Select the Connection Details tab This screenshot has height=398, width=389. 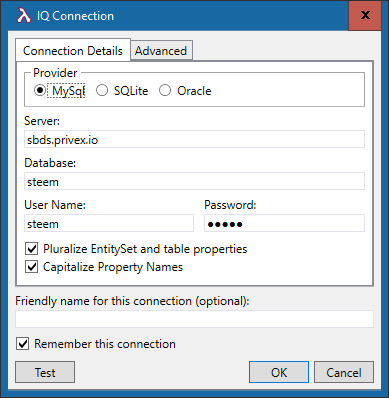click(73, 50)
